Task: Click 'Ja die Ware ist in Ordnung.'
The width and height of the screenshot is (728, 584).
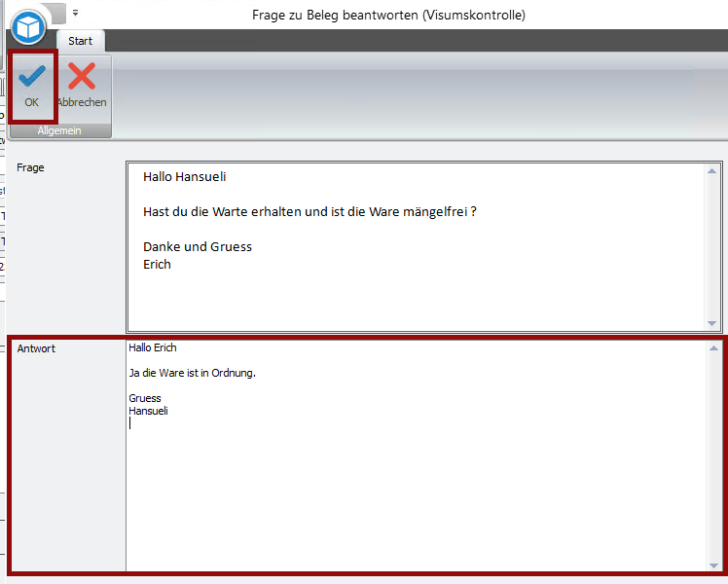Action: pyautogui.click(x=192, y=373)
